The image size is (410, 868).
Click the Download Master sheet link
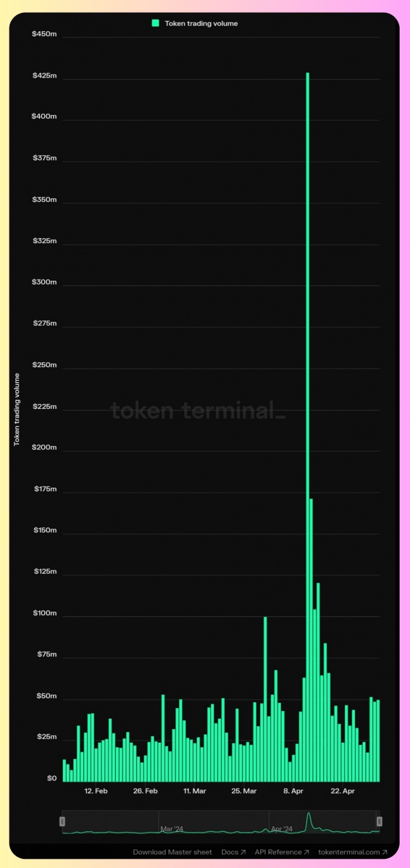[x=172, y=852]
